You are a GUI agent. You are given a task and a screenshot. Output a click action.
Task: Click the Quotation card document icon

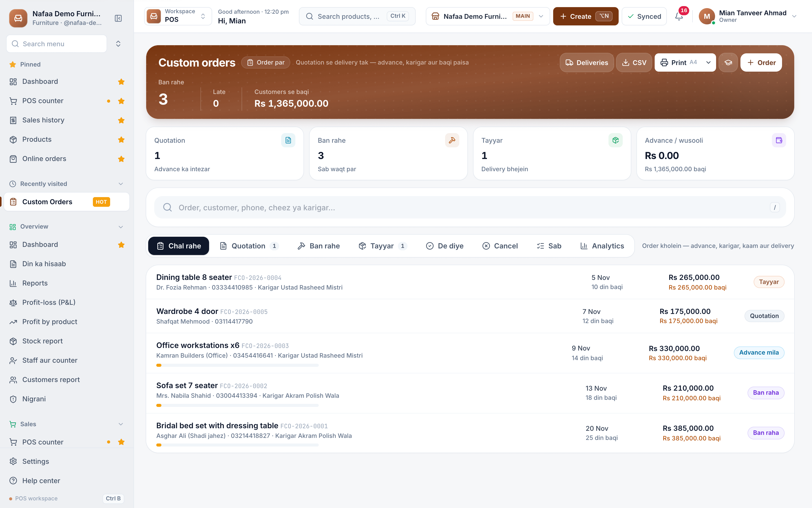[288, 140]
